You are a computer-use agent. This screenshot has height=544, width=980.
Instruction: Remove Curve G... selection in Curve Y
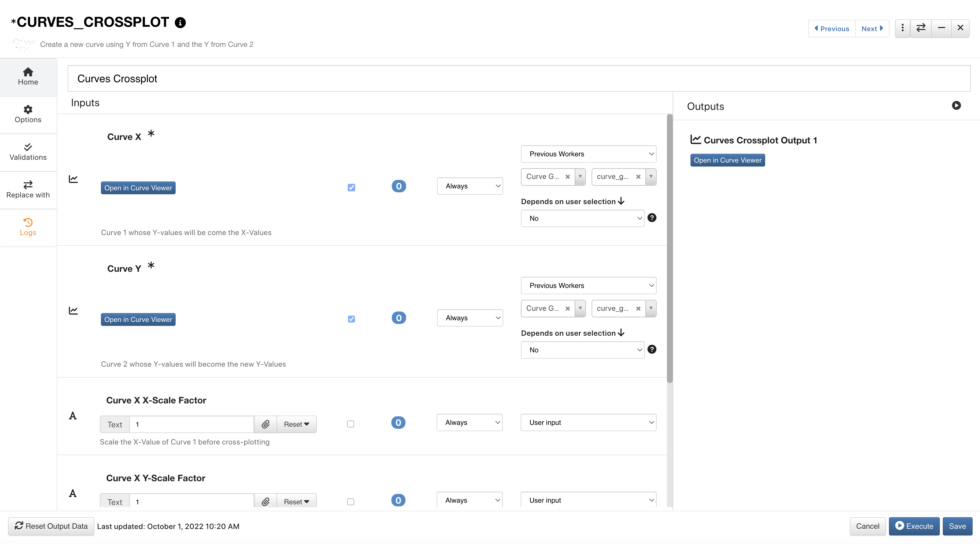568,308
